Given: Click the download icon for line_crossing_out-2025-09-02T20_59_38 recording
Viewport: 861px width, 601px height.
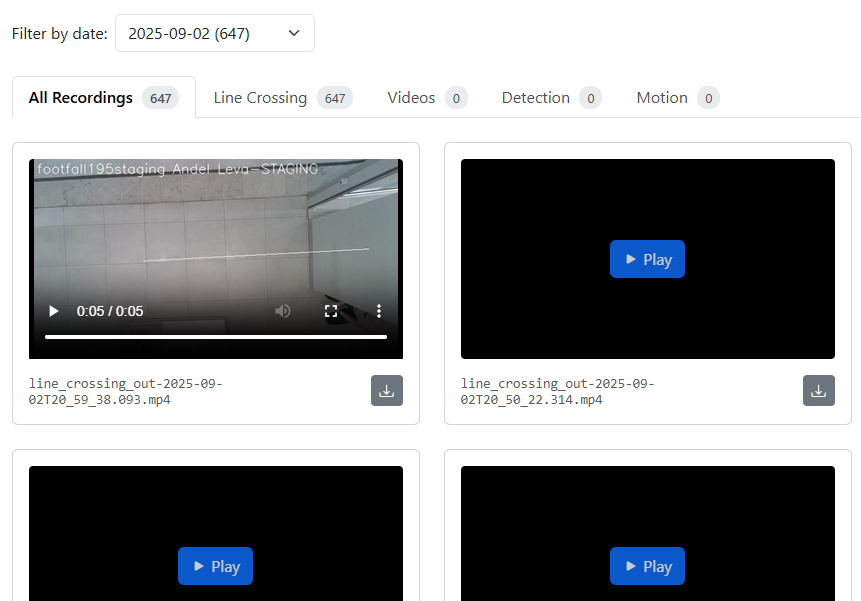Looking at the screenshot, I should click(387, 391).
